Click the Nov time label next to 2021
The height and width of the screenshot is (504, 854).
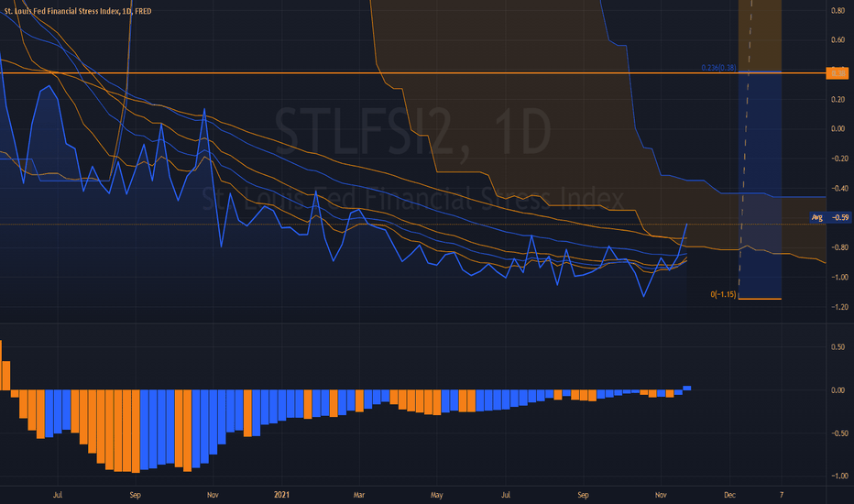213,495
